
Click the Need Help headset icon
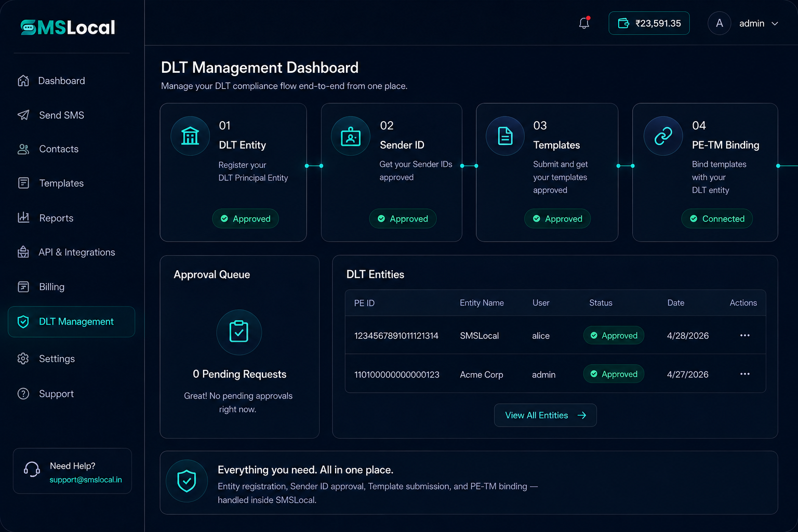(x=32, y=470)
